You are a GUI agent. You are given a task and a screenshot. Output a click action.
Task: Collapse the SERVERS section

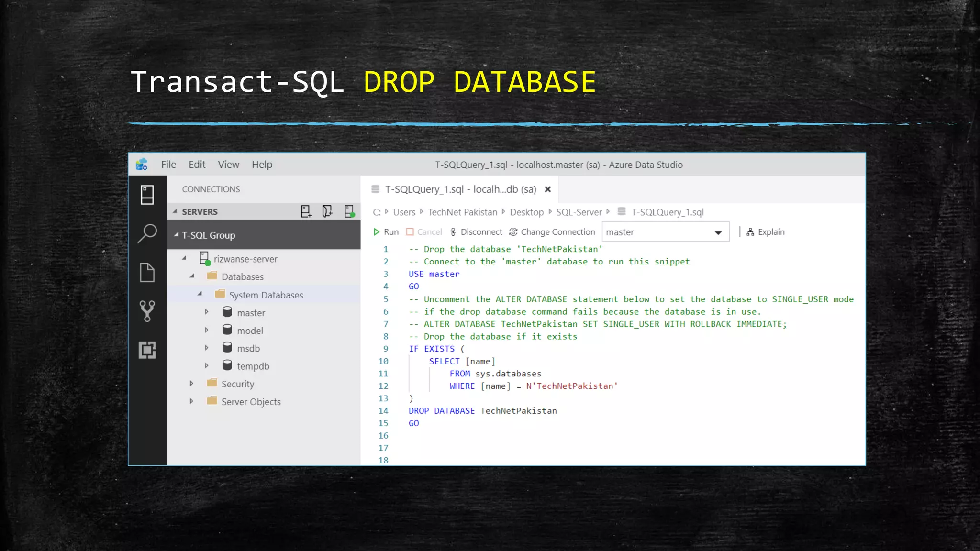[175, 211]
